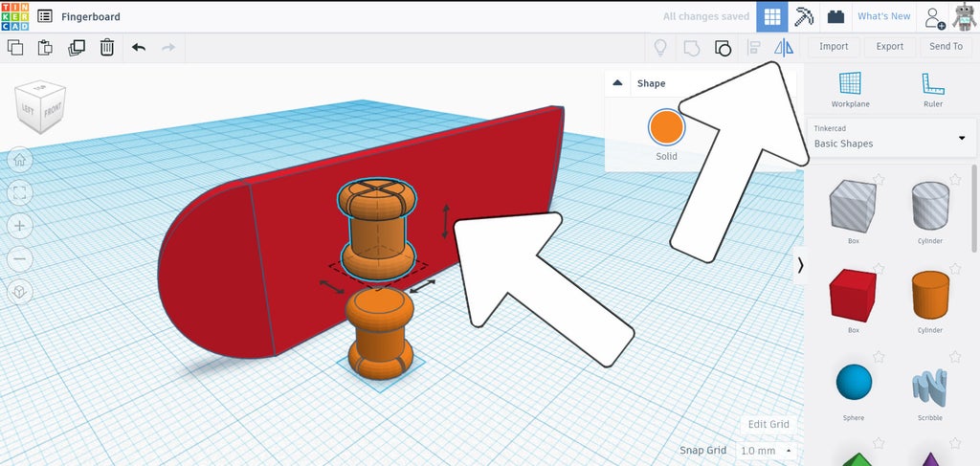The image size is (980, 466).
Task: Pick the striped hole Box shape
Action: click(853, 206)
